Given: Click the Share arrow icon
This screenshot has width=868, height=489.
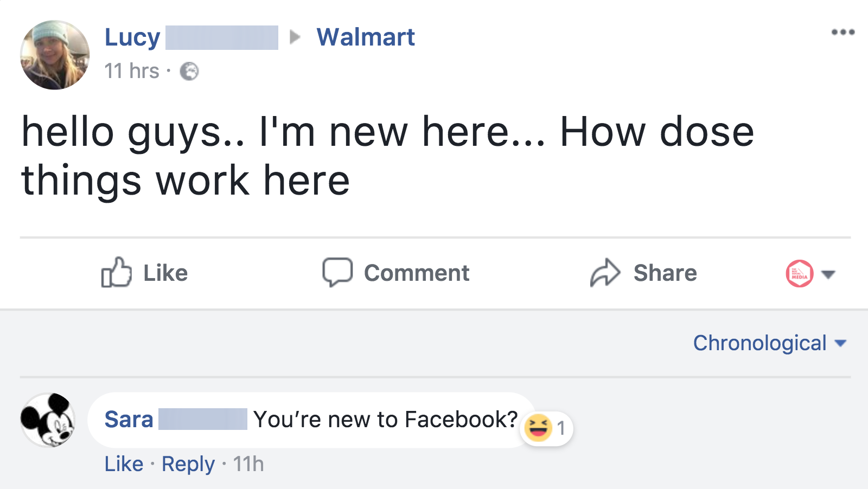Looking at the screenshot, I should (x=605, y=272).
